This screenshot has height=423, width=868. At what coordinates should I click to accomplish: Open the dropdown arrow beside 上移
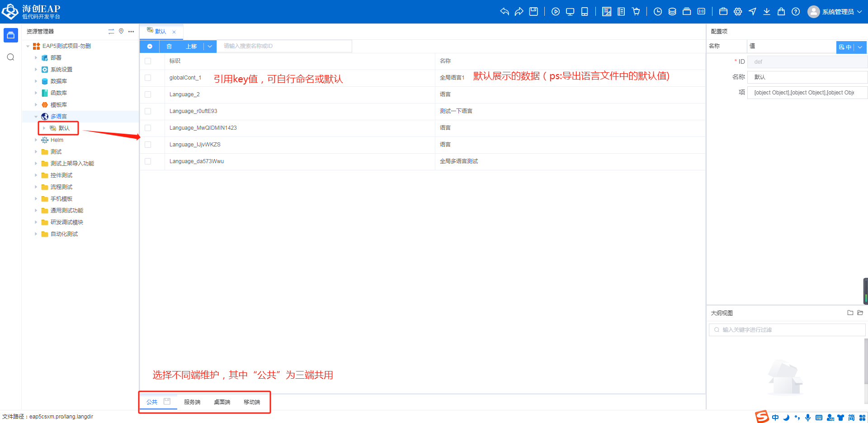(210, 46)
